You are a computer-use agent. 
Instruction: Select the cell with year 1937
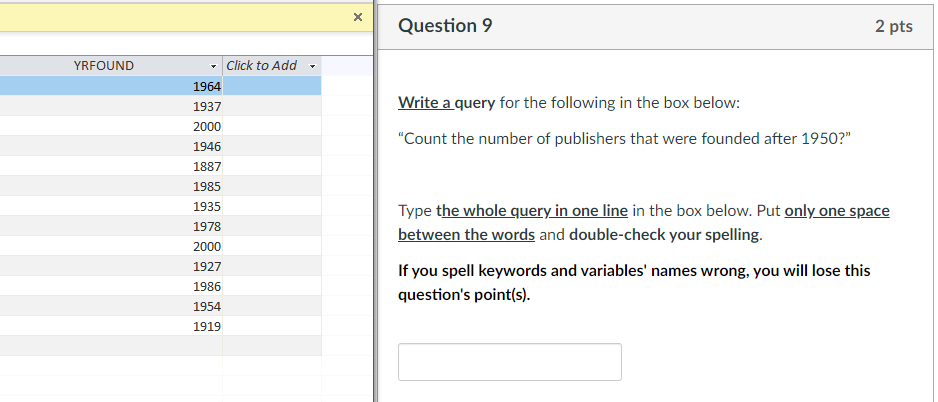click(x=111, y=106)
